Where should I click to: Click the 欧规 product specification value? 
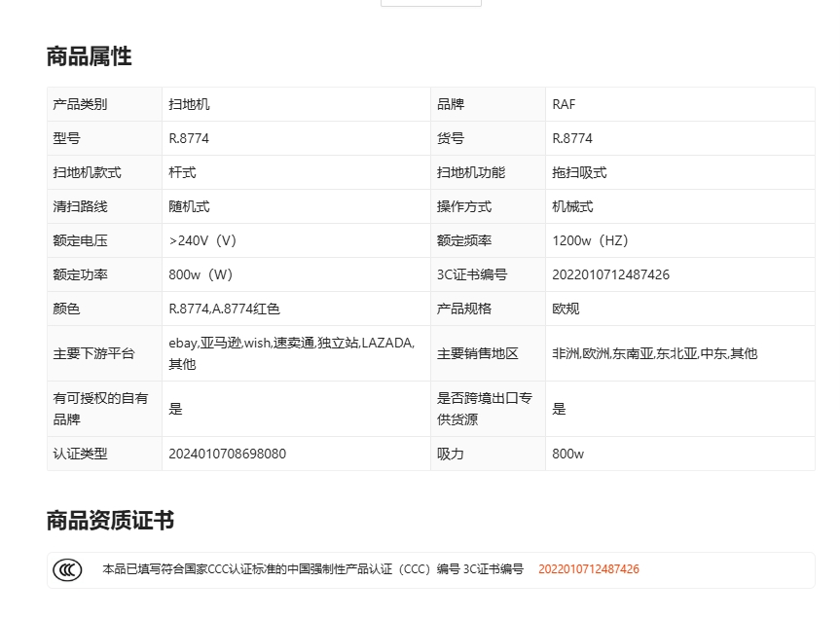(566, 309)
